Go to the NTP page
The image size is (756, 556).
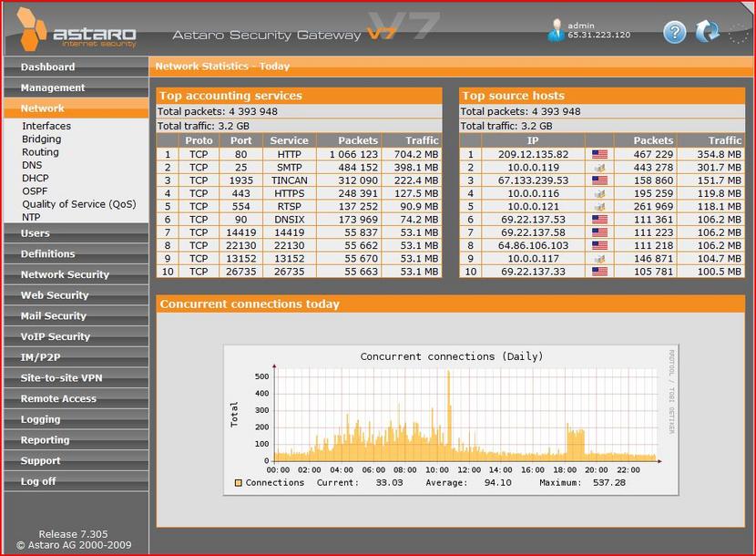[x=31, y=217]
